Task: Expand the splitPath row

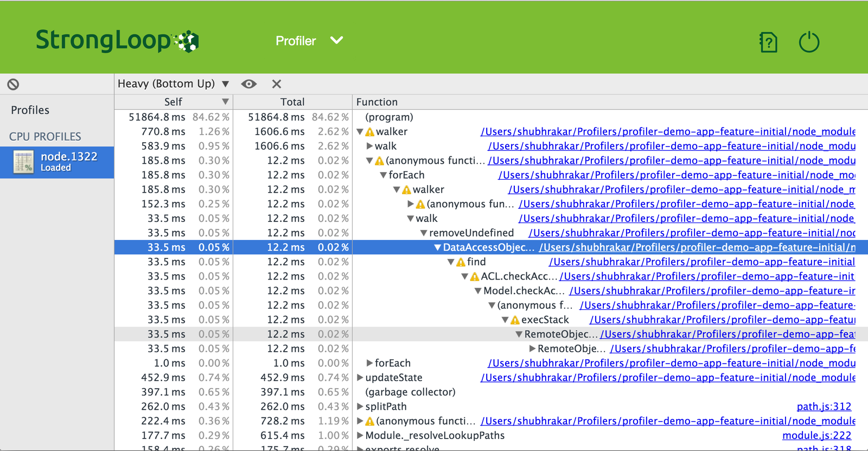Action: coord(360,406)
